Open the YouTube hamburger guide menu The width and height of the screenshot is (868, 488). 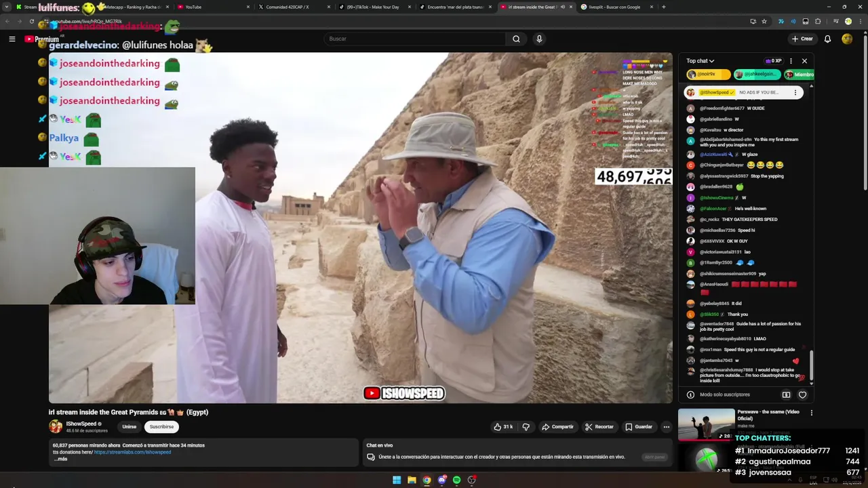(12, 39)
